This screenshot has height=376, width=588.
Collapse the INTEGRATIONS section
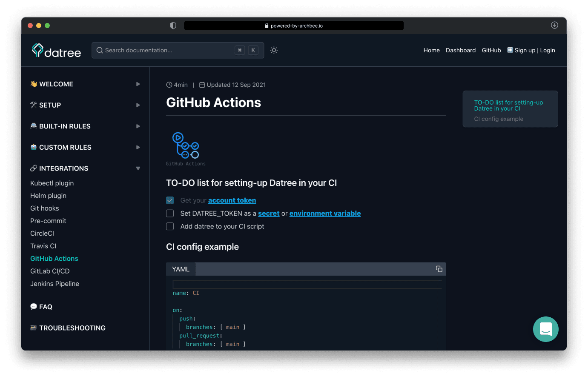(x=138, y=168)
